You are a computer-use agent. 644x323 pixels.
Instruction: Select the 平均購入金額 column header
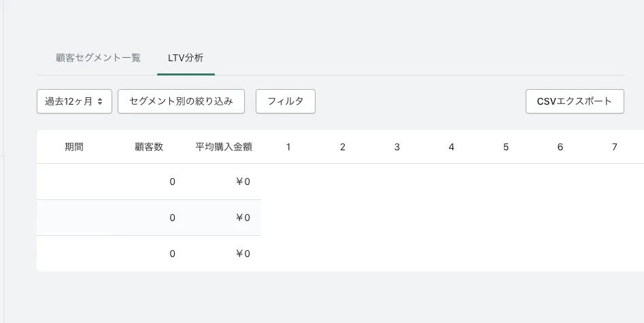(224, 147)
